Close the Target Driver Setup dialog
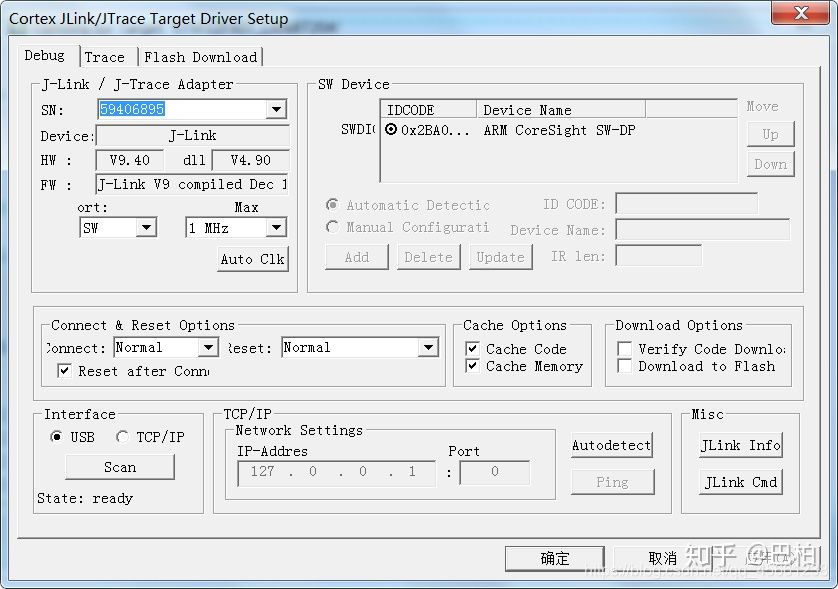The height and width of the screenshot is (589, 838). (x=801, y=13)
